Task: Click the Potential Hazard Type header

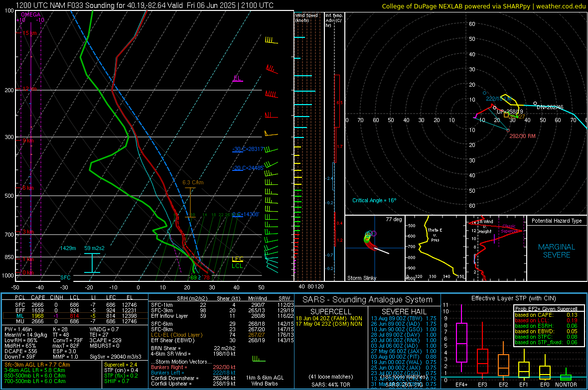Action: (x=557, y=221)
